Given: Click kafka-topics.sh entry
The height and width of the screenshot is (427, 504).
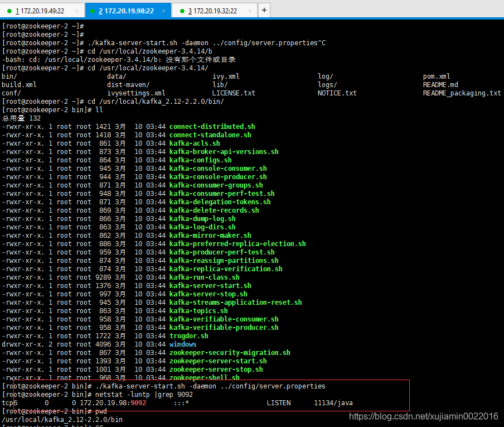Looking at the screenshot, I should [x=198, y=310].
